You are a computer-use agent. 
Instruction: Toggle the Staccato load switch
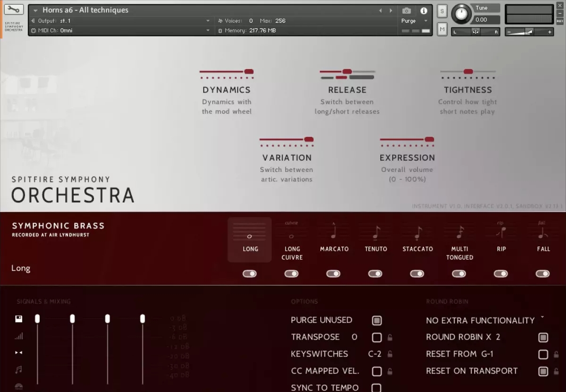coord(417,273)
